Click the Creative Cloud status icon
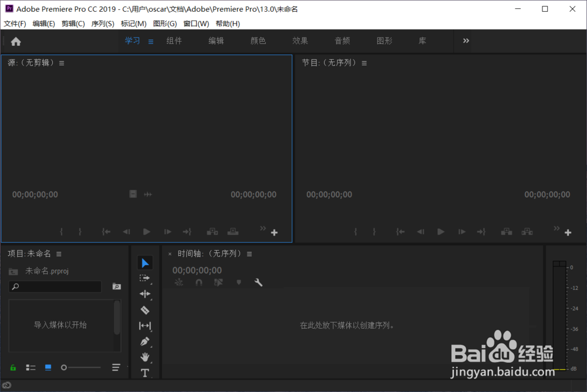Viewport: 587px width, 392px height. tap(6, 385)
